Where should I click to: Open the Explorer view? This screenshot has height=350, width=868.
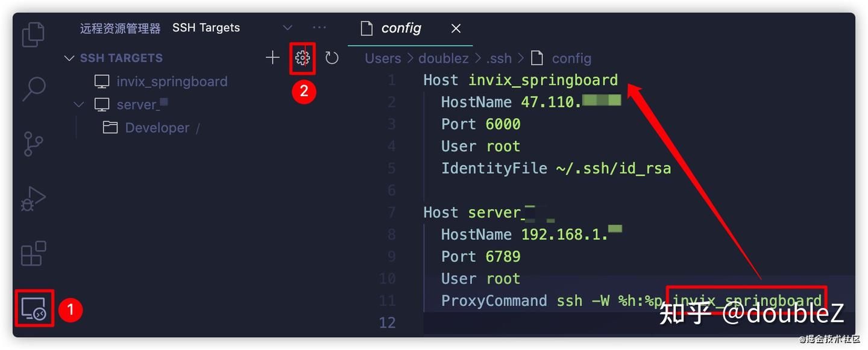click(33, 34)
